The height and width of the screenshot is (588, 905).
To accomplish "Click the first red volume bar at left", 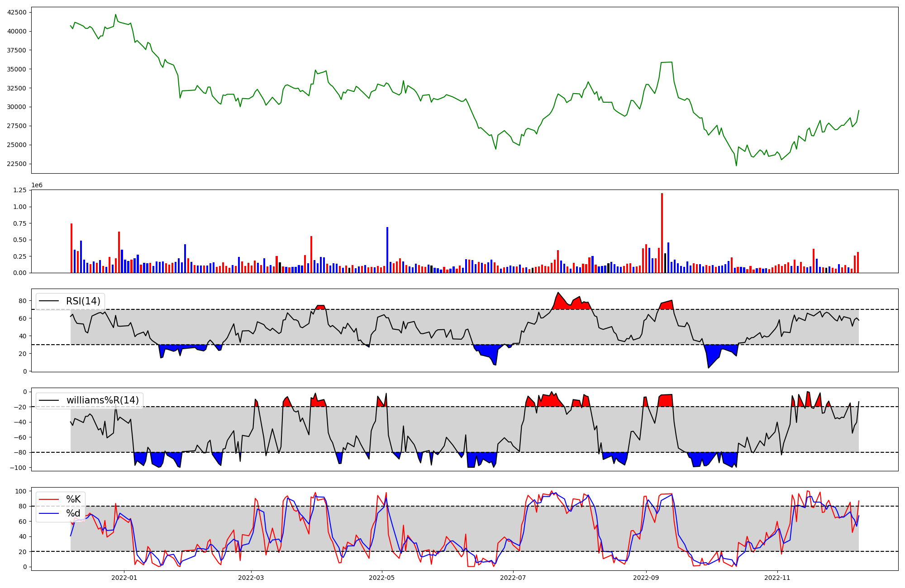I will pyautogui.click(x=71, y=249).
